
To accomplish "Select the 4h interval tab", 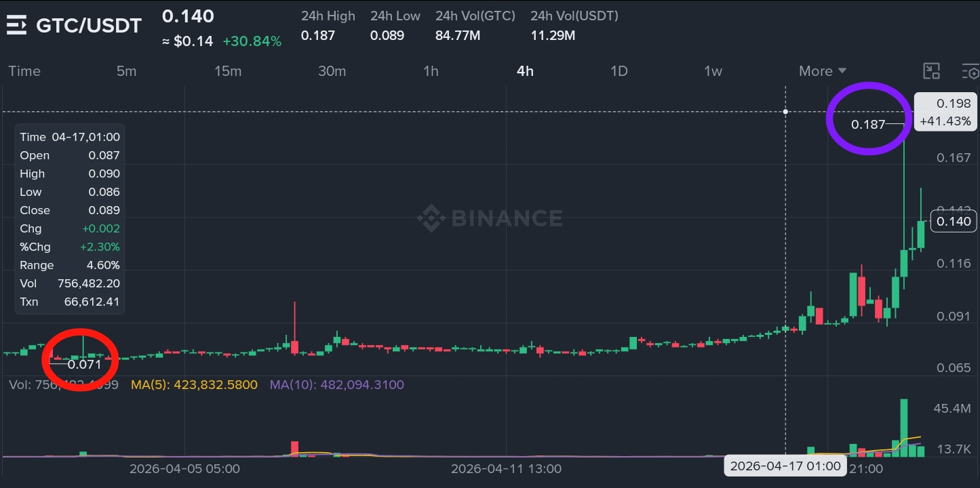I will click(x=525, y=71).
